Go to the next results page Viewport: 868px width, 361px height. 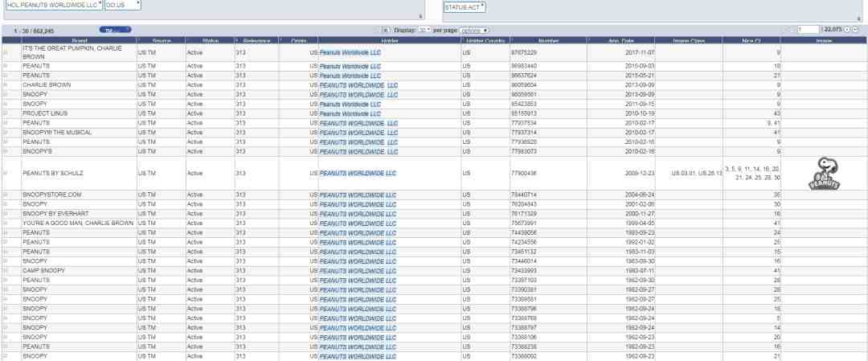[847, 30]
